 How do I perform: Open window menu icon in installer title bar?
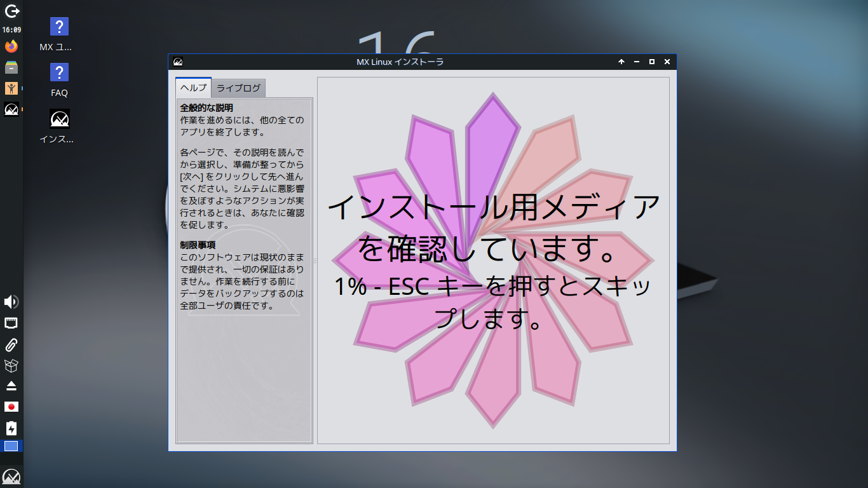178,62
